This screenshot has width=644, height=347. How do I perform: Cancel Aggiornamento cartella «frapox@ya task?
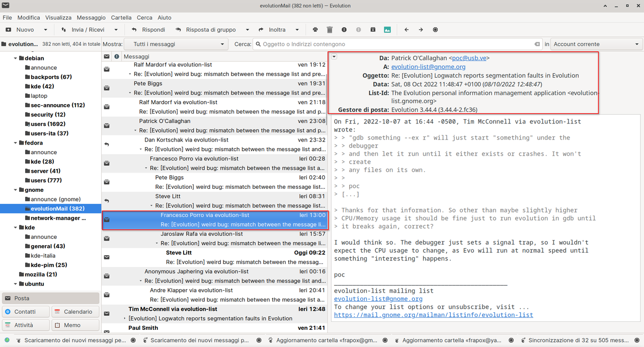(510, 340)
